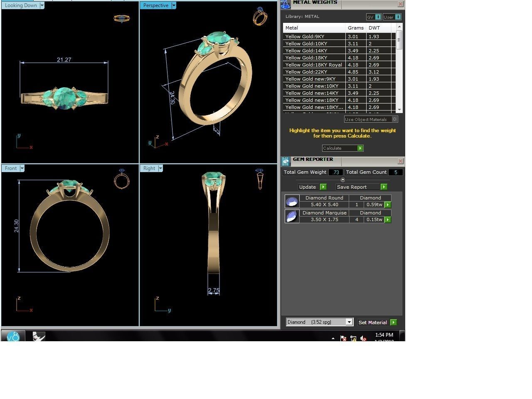This screenshot has height=399, width=532.
Task: Click the green arrow next to Calculate
Action: tap(360, 148)
